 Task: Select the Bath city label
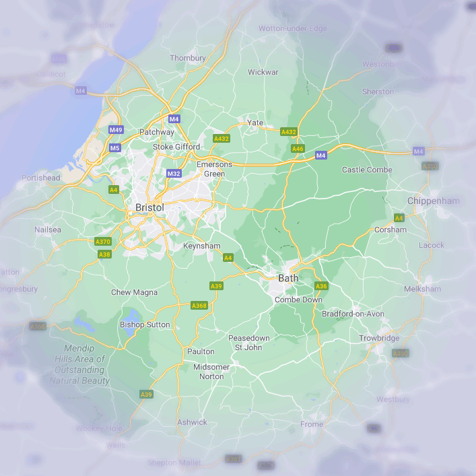coord(288,277)
